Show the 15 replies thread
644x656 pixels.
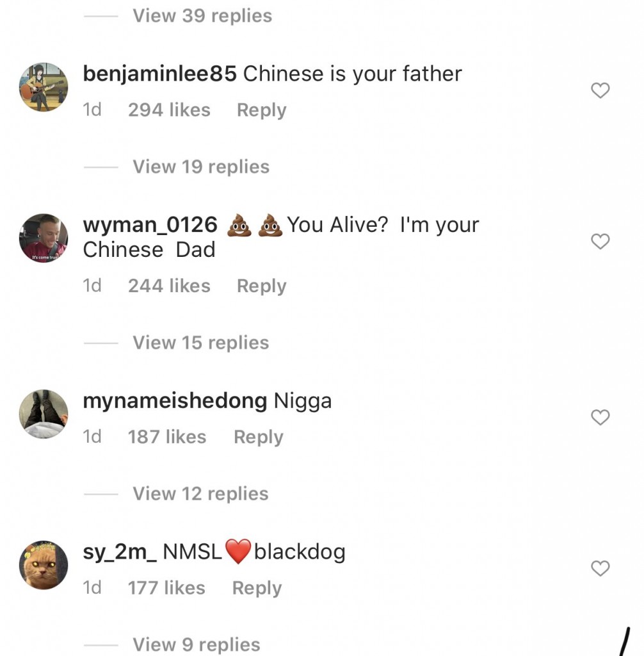[x=201, y=343]
